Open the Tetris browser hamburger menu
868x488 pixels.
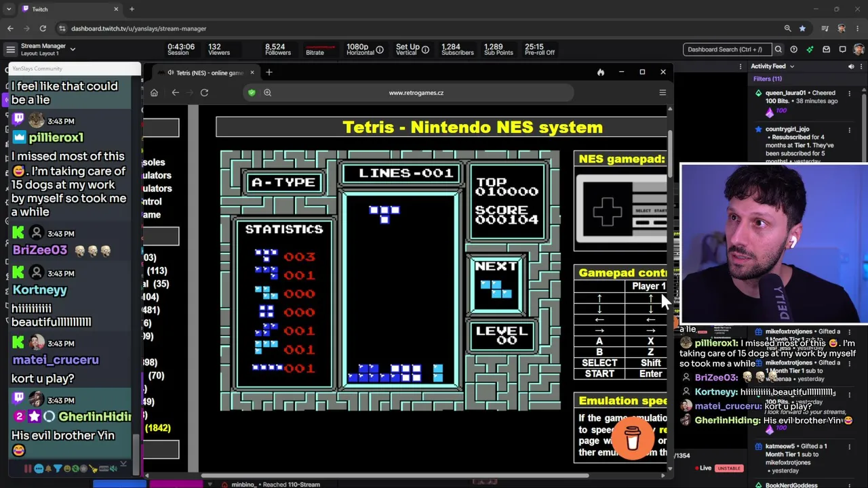tap(663, 93)
